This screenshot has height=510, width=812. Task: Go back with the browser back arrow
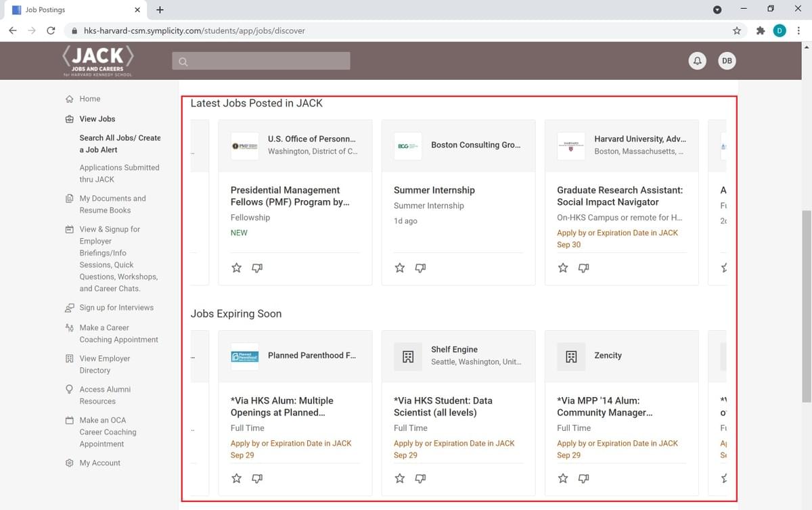13,30
